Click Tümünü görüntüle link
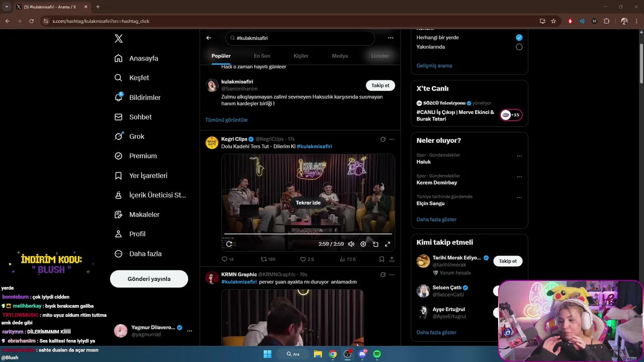This screenshot has width=644, height=362. [226, 120]
